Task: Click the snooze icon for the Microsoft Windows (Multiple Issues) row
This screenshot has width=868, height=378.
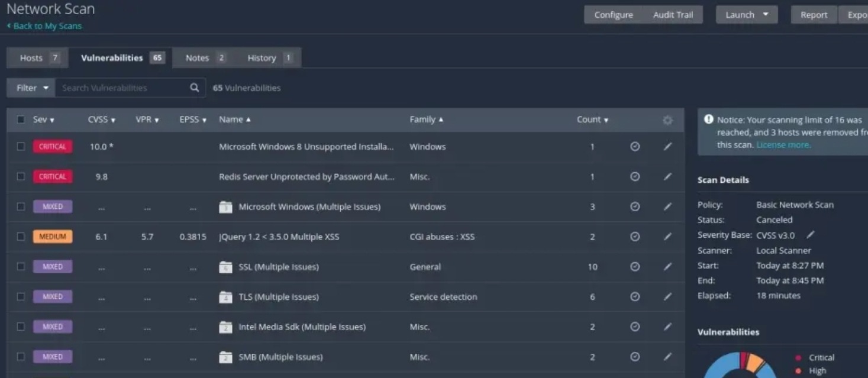Action: [635, 206]
